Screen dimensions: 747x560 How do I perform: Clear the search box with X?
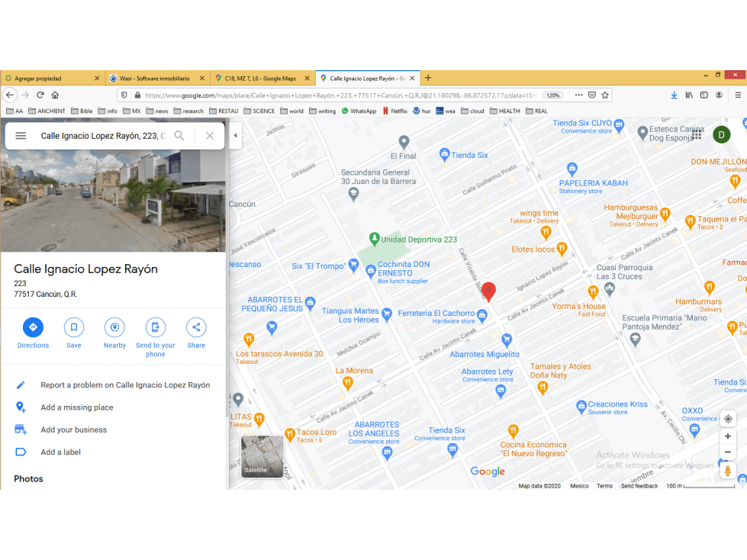210,136
